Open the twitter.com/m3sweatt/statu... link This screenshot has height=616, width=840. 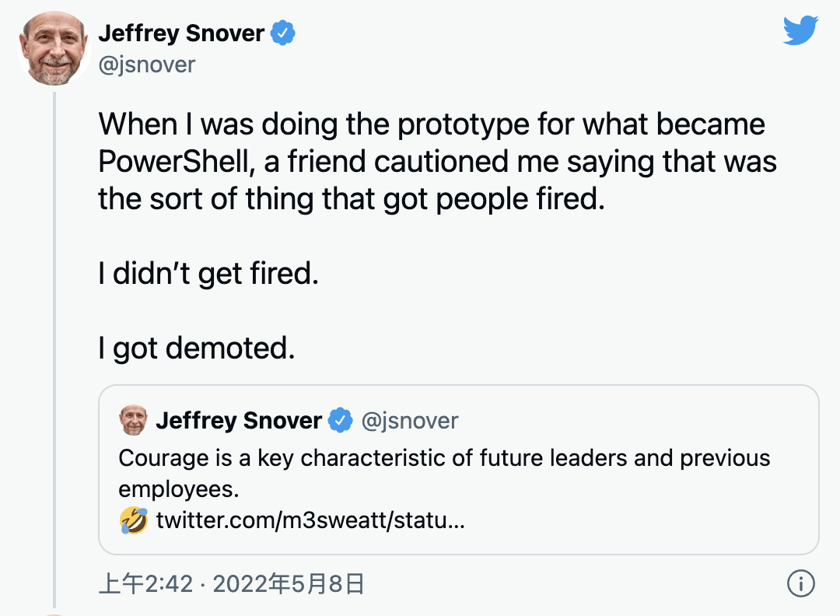coord(310,520)
